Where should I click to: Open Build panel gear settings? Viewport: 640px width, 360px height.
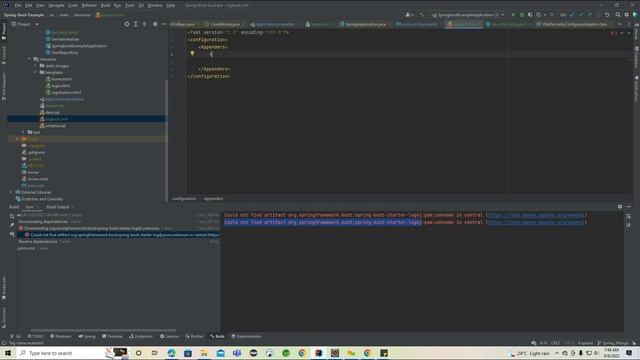tap(620, 207)
